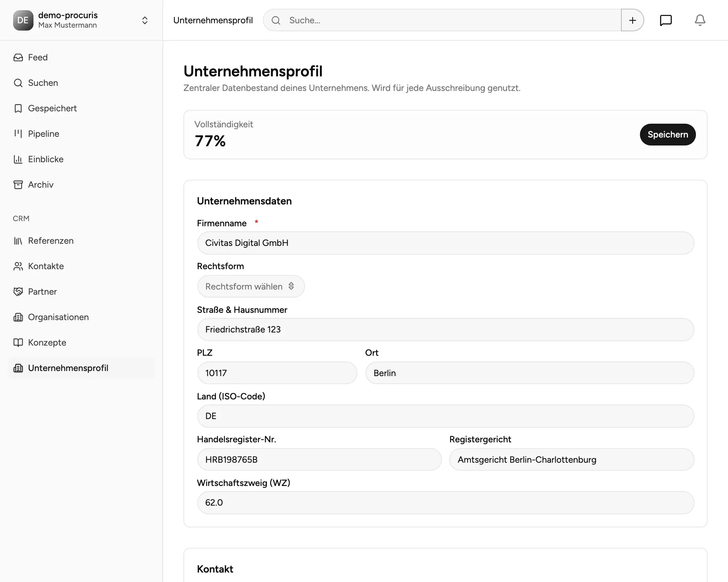Edit the Firmenname field
Viewport: 728px width, 582px height.
(446, 243)
